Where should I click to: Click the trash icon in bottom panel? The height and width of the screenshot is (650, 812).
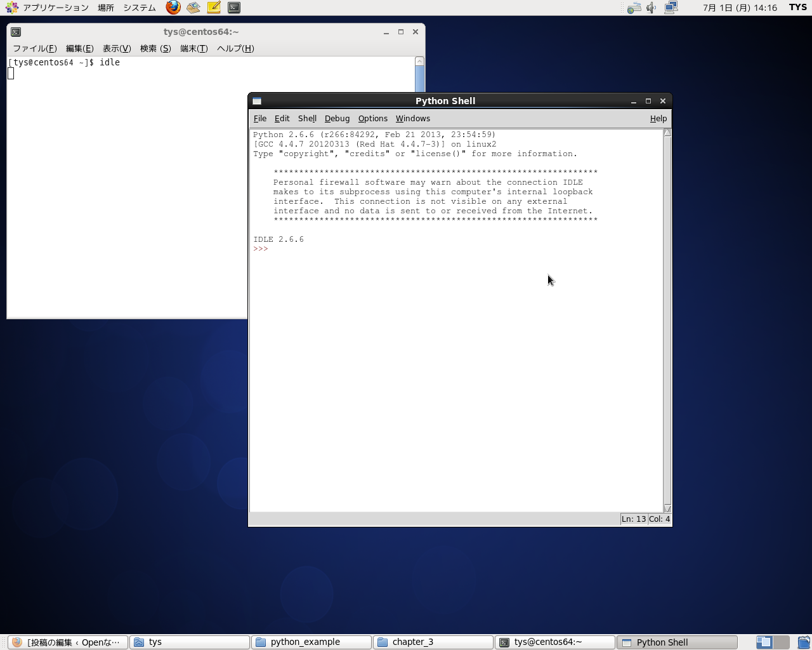point(804,642)
